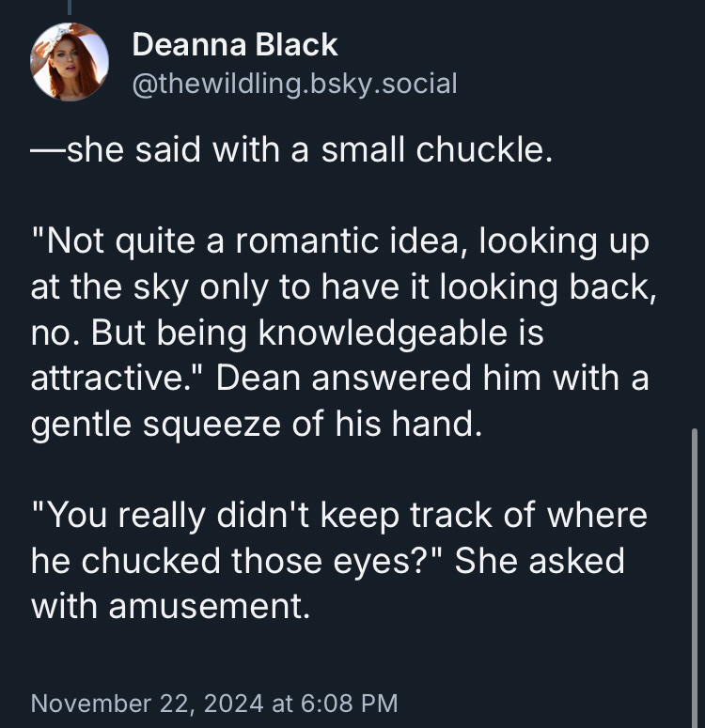Click the phrase "gentle squeeze of his hand"
Viewport: 705px width, 728px height.
(256, 422)
